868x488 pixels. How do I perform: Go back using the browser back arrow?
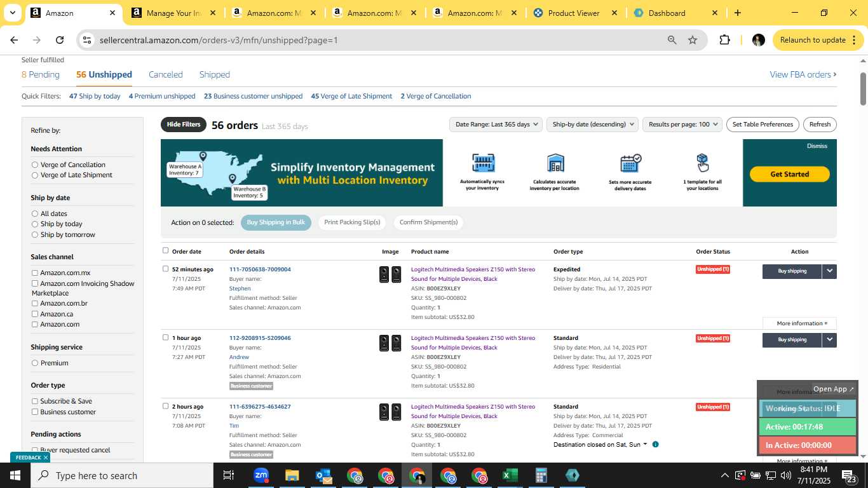click(14, 40)
